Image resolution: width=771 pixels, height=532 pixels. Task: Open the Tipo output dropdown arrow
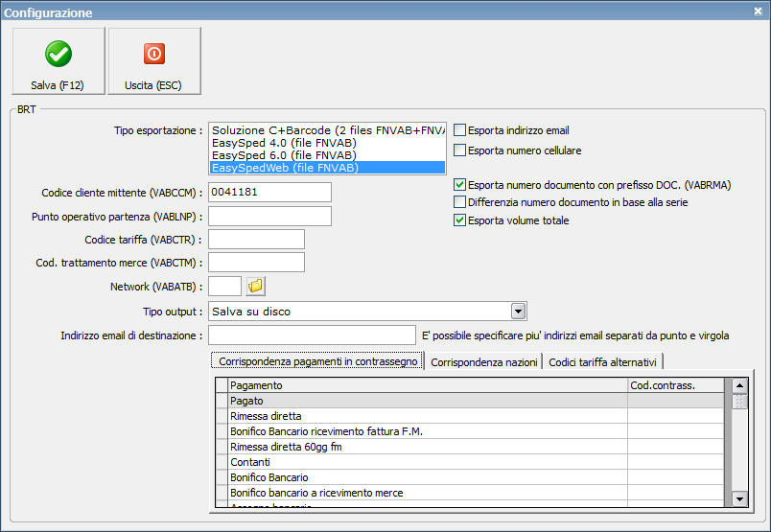(x=518, y=312)
